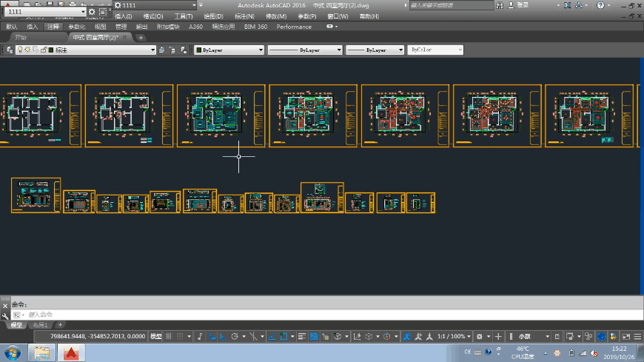Click the Make Object's Layer Current icon
The height and width of the screenshot is (362, 644).
[162, 50]
